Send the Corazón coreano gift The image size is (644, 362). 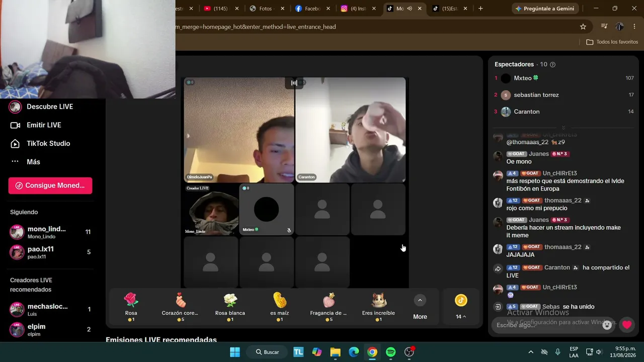(180, 307)
